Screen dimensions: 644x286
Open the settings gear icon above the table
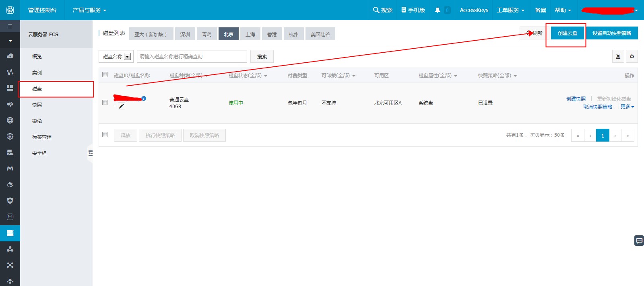(x=632, y=57)
